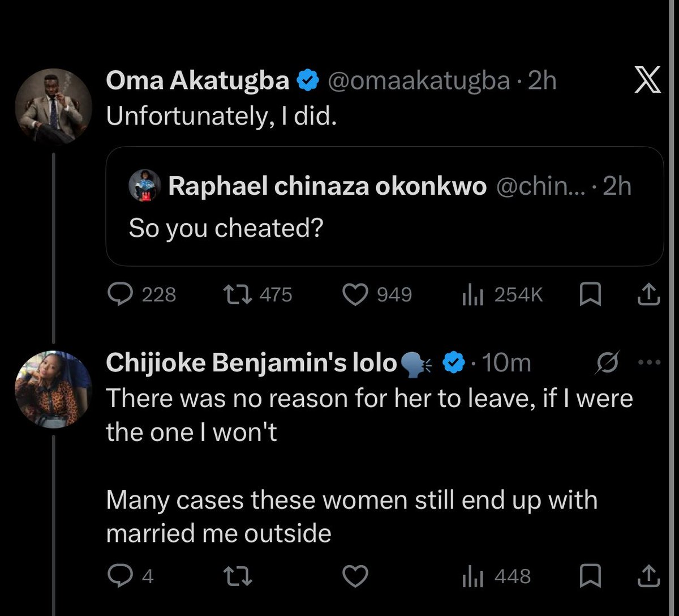Viewport: 679px width, 616px height.
Task: View the 448 views on the reply
Action: 497,576
